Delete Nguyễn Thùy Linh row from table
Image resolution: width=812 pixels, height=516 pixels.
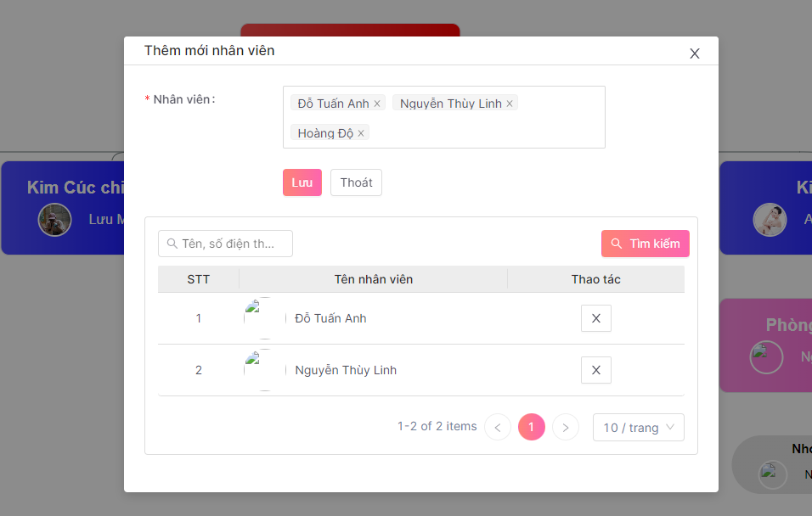pos(595,370)
